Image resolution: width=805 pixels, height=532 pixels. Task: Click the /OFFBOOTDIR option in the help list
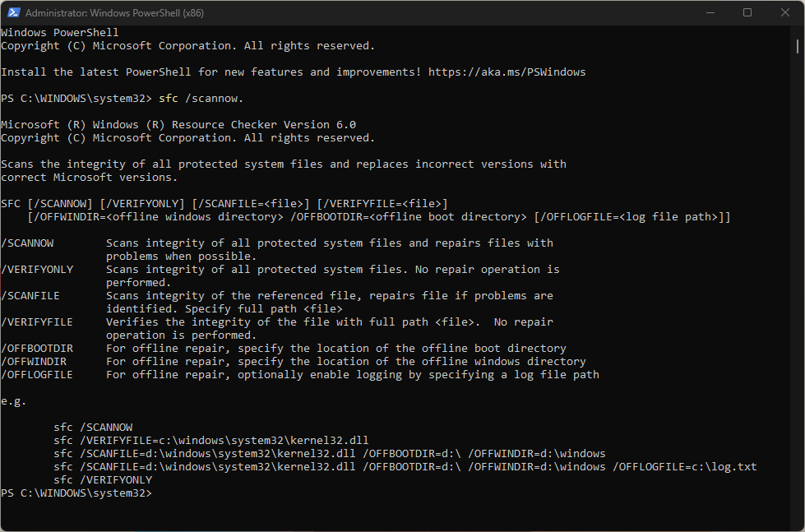[38, 349]
